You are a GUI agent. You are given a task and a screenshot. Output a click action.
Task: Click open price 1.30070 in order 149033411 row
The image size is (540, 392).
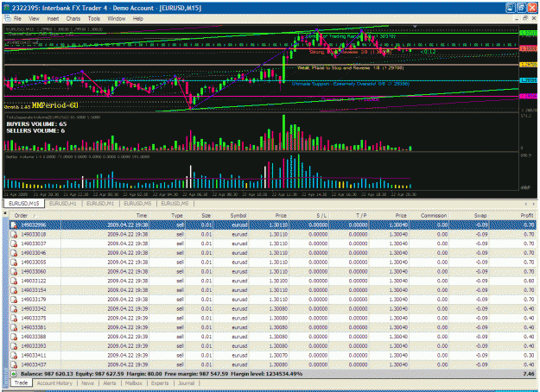click(x=278, y=355)
